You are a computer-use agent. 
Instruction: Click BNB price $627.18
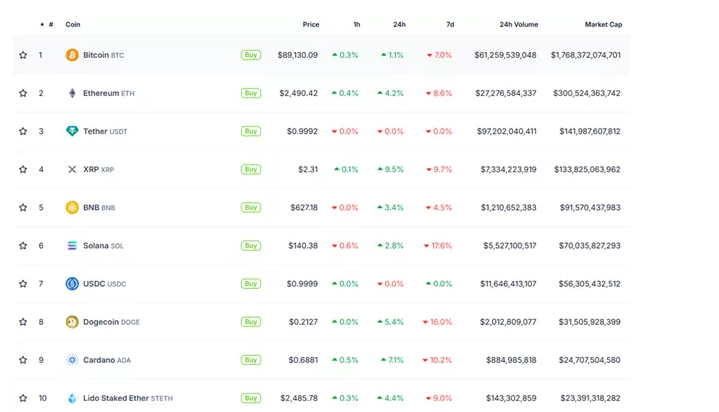[x=304, y=207]
